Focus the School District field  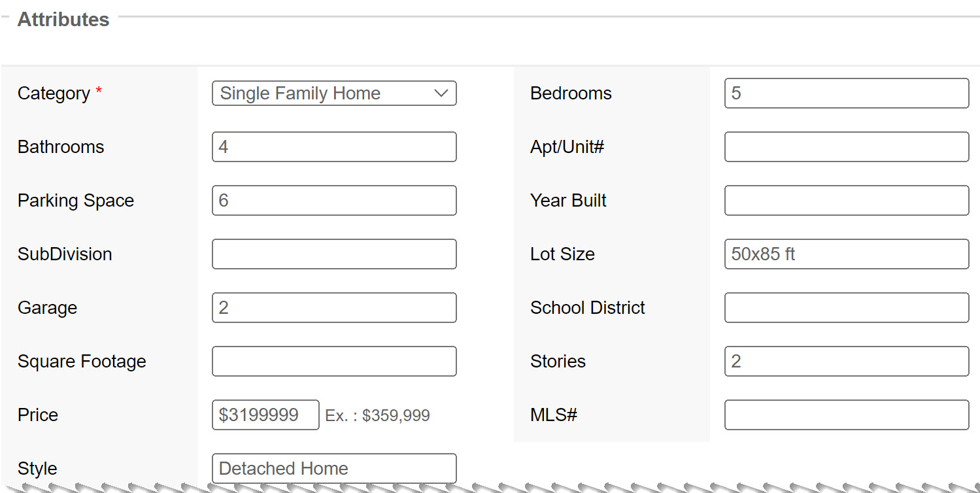846,308
